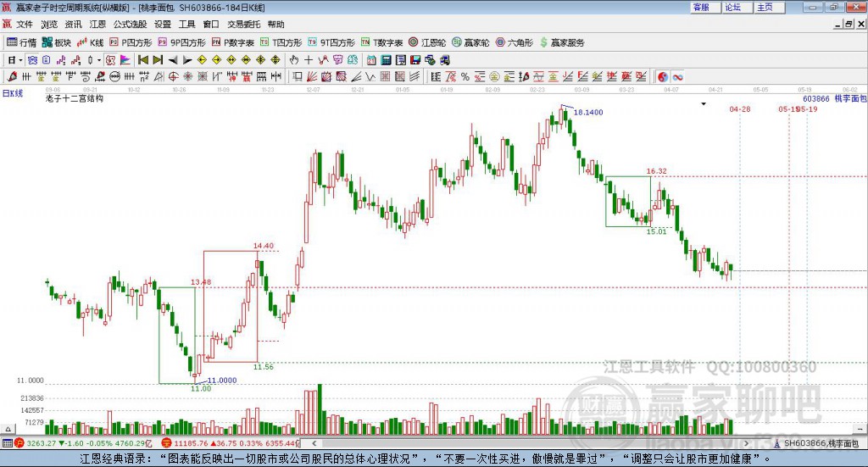Click the yin-yang taiji icon
868x467 pixels.
(x=663, y=77)
